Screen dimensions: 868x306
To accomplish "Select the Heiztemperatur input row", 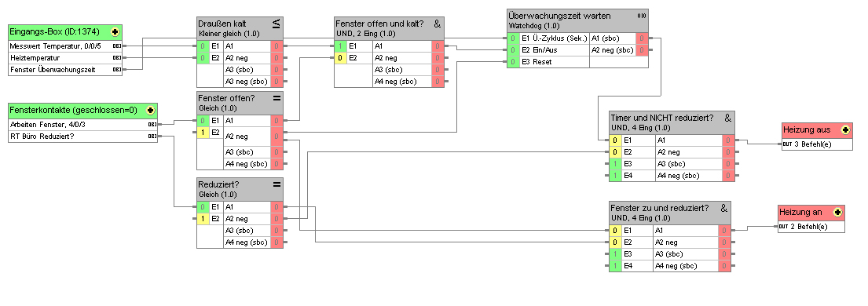I will click(65, 57).
